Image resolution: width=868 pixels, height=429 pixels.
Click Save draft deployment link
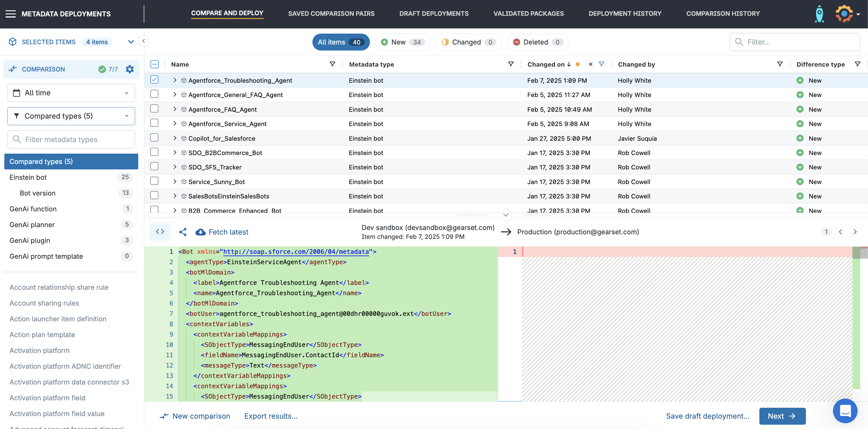(708, 416)
